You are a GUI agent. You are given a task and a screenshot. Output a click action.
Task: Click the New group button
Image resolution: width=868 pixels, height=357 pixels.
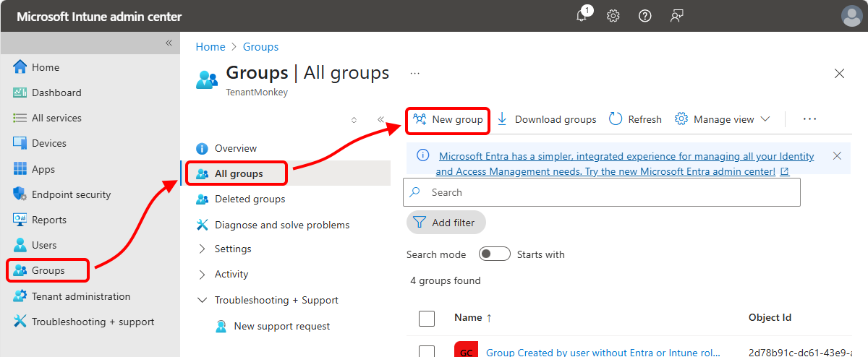click(x=448, y=119)
